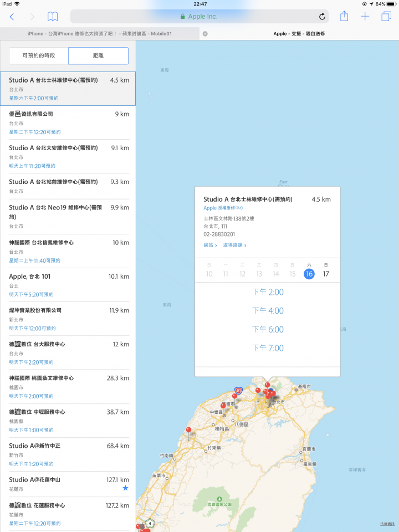Tap 明天下午12:00可預約 under 燦坤實業
The height and width of the screenshot is (532, 399).
tap(32, 329)
